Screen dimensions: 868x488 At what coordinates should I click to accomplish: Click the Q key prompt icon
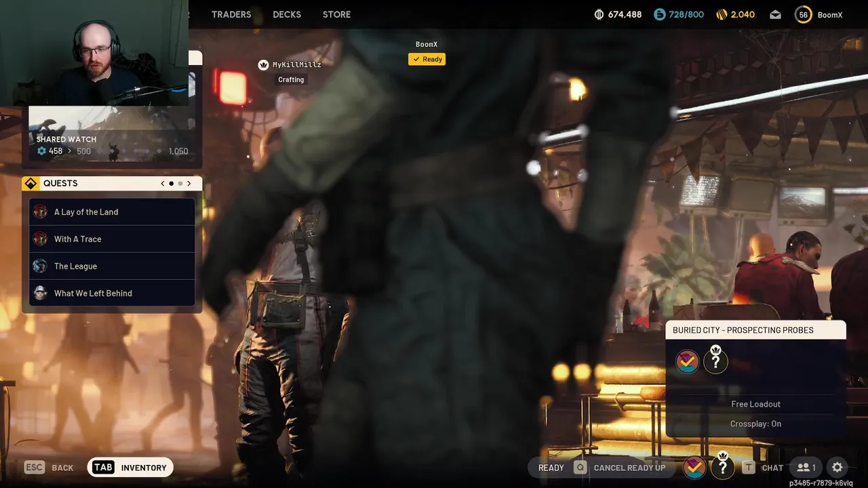coord(580,468)
